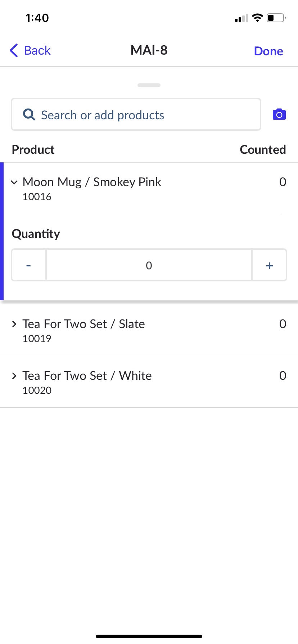Tap the sheet drag handle bar

[149, 85]
